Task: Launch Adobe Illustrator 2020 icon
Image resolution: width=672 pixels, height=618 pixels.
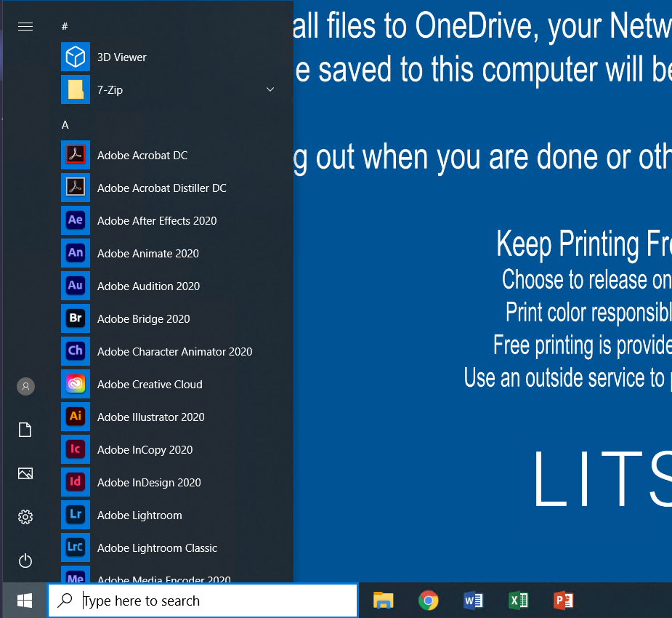Action: click(x=76, y=417)
